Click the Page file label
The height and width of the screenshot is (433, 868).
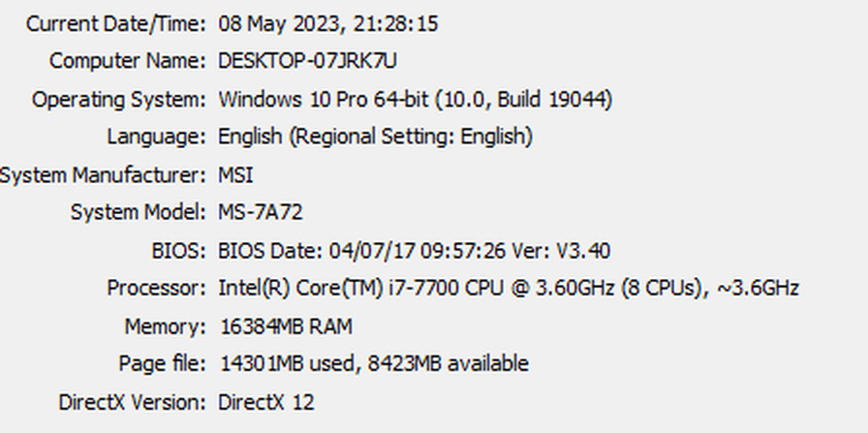pos(162,364)
